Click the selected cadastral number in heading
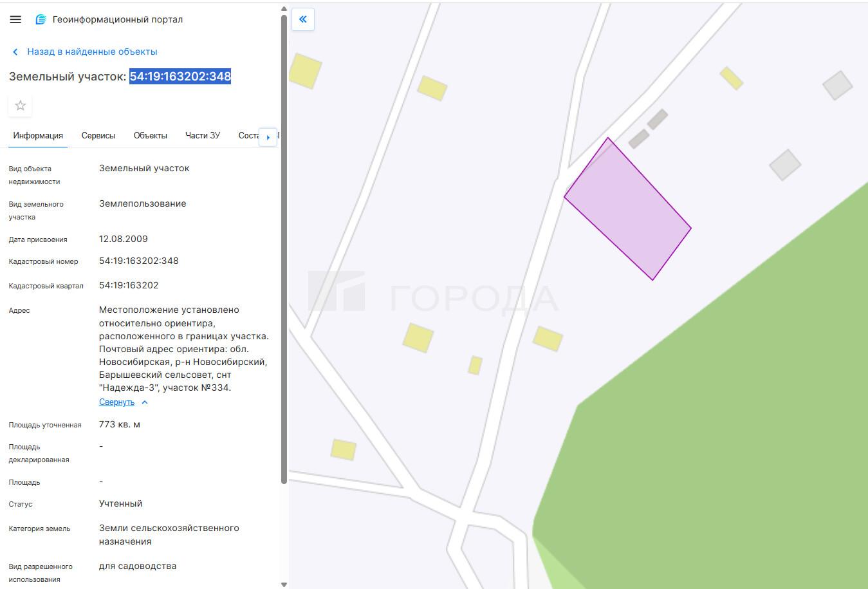Image resolution: width=868 pixels, height=589 pixels. [180, 77]
